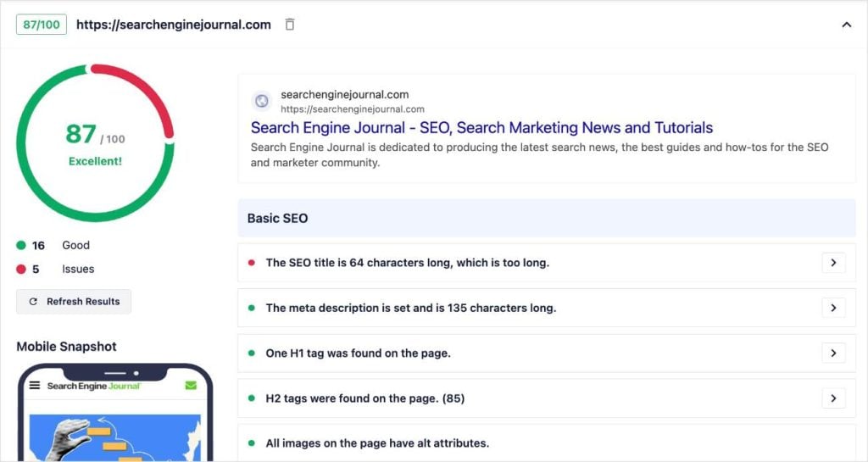Collapse the report using top-right chevron
The height and width of the screenshot is (462, 868).
pos(847,25)
